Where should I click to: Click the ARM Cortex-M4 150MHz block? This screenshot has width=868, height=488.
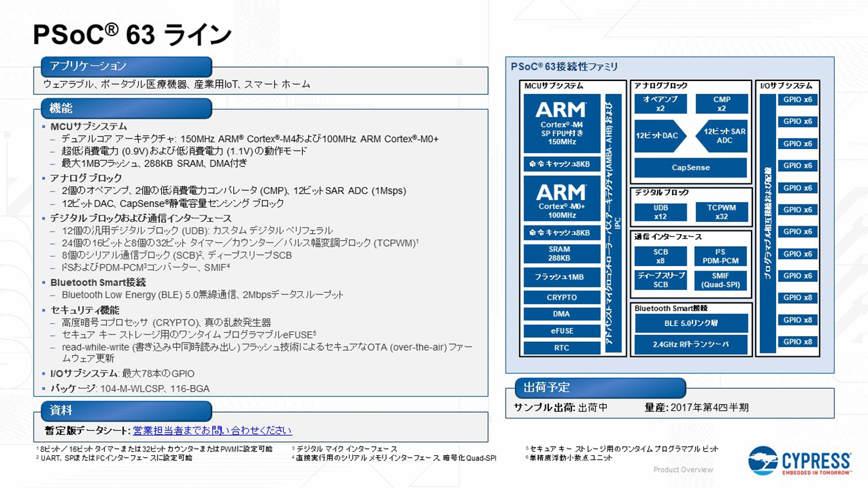(x=561, y=123)
